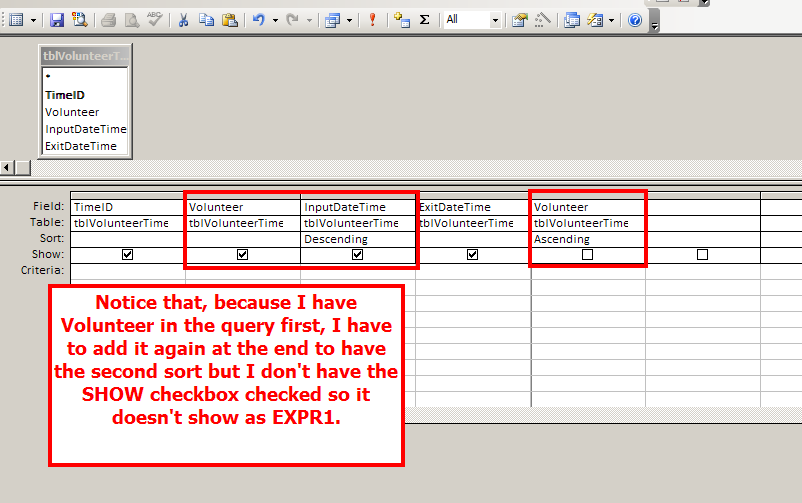
Task: Undo the last action
Action: pyautogui.click(x=259, y=20)
